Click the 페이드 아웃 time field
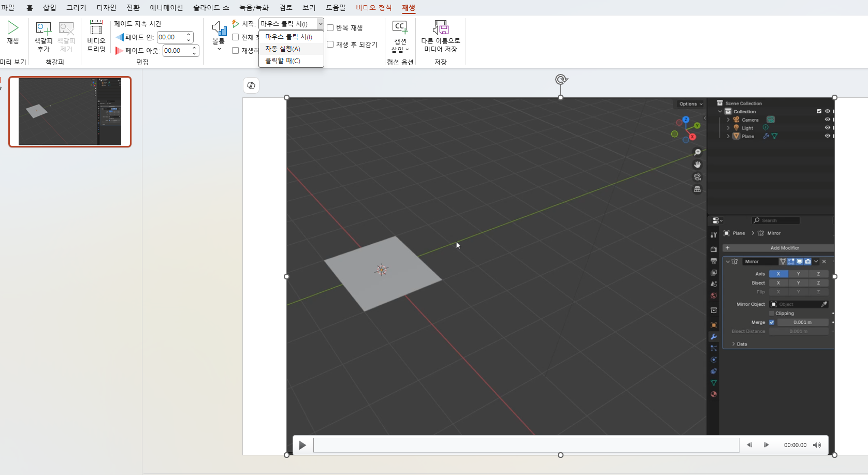This screenshot has height=475, width=868. (x=177, y=51)
